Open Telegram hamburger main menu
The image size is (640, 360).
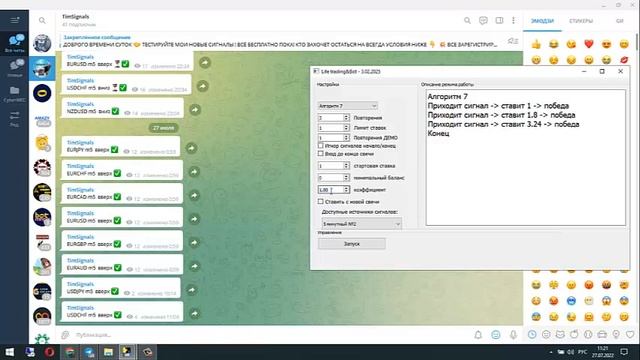coord(15,20)
